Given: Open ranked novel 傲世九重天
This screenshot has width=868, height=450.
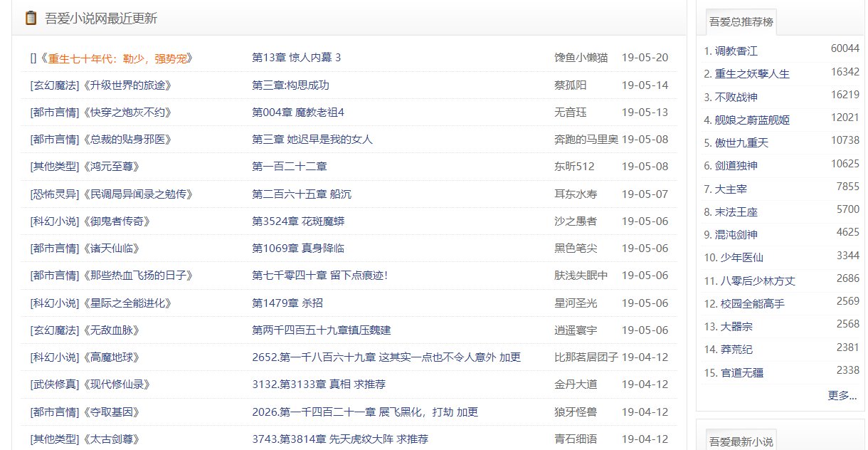Looking at the screenshot, I should click(741, 142).
